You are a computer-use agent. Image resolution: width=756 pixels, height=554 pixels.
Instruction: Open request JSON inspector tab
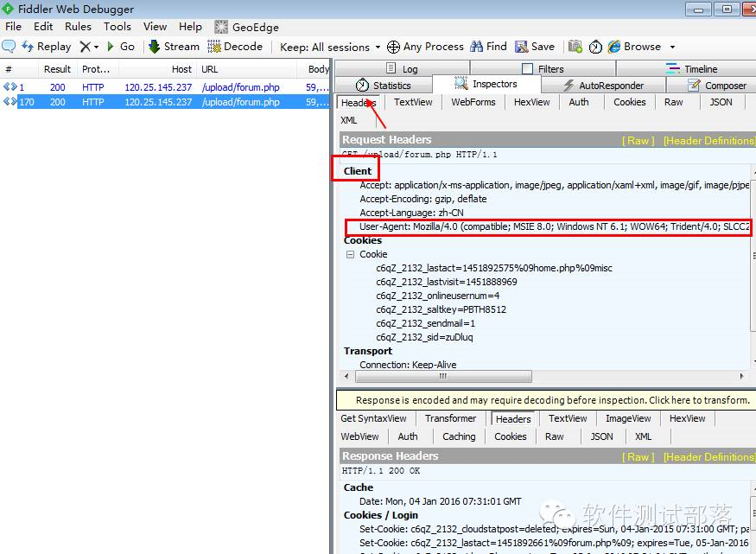(721, 102)
